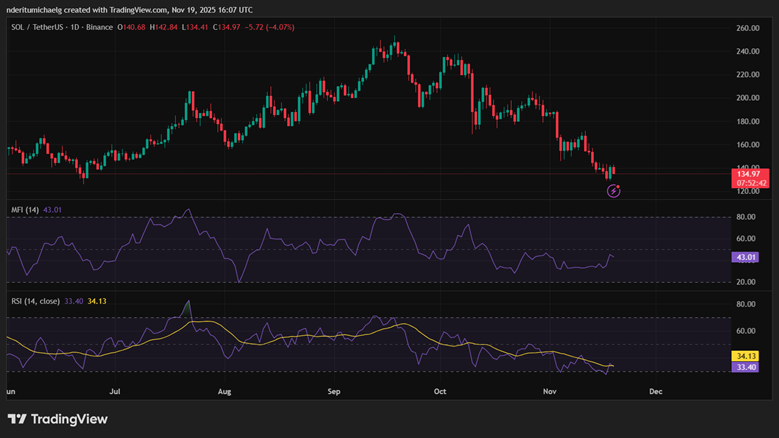
Task: Click the TradingView logo at bottom left
Action: point(57,419)
